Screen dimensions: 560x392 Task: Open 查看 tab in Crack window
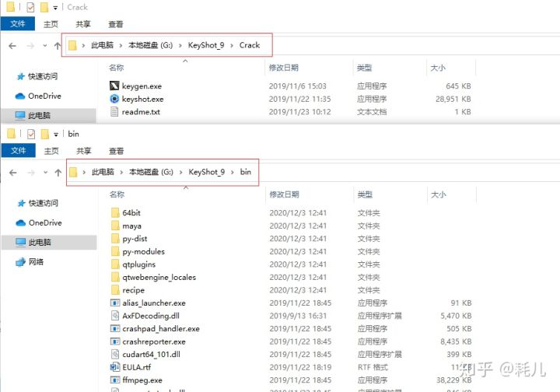click(x=116, y=24)
